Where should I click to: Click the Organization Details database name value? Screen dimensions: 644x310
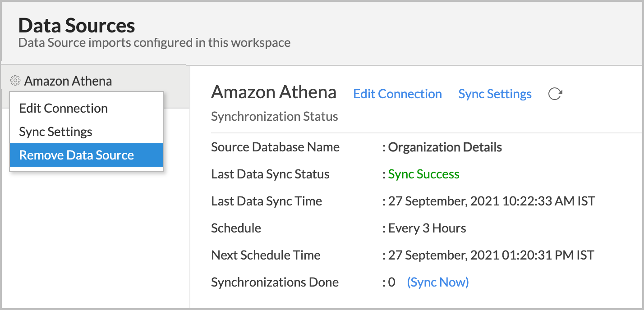click(x=445, y=147)
